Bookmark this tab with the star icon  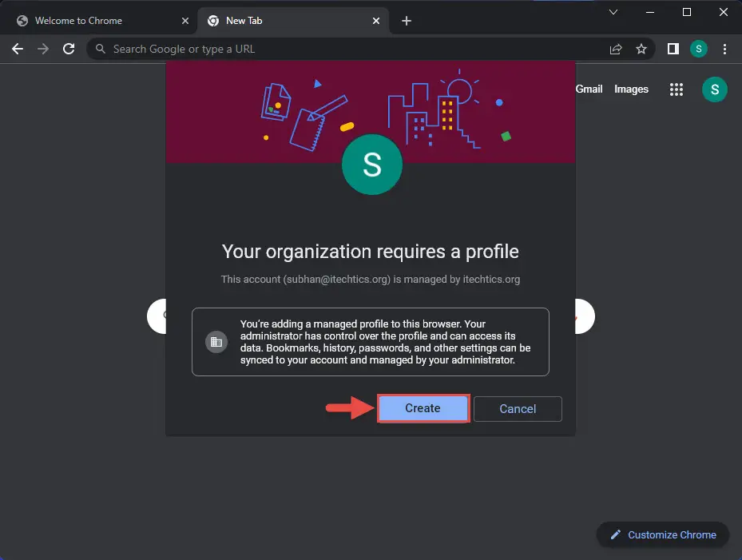[641, 49]
